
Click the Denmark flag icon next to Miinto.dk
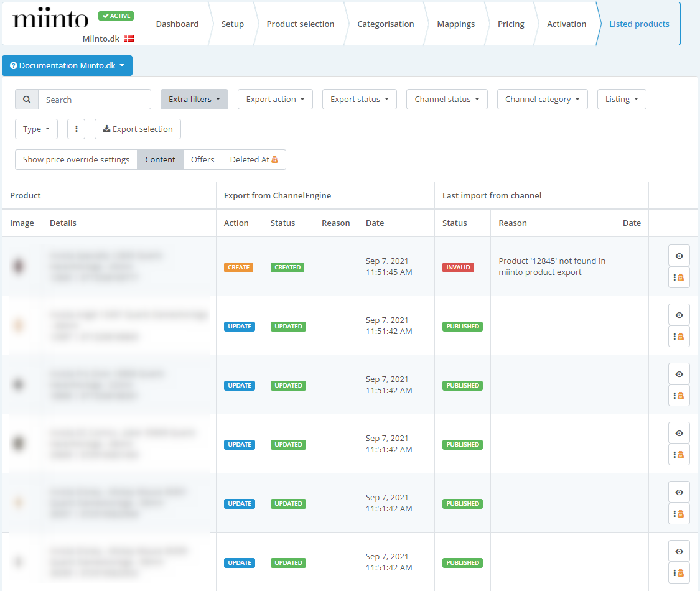pyautogui.click(x=129, y=39)
